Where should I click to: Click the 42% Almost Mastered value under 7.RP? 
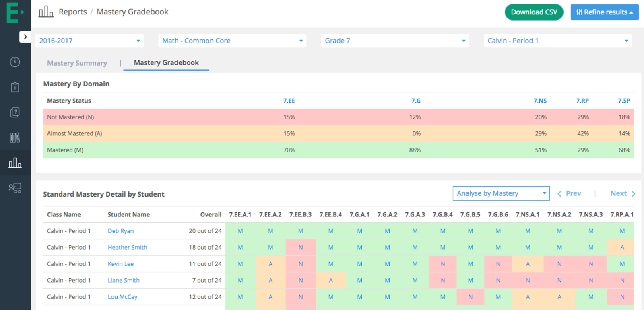[x=583, y=133]
